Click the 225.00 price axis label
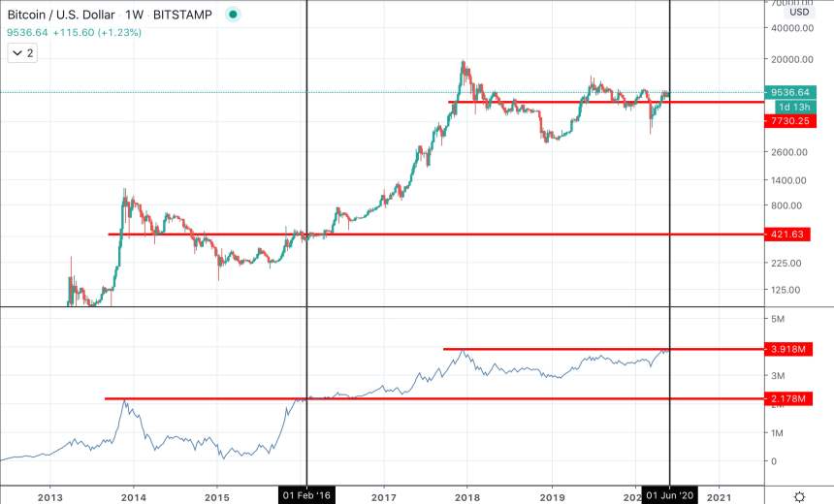 point(786,264)
